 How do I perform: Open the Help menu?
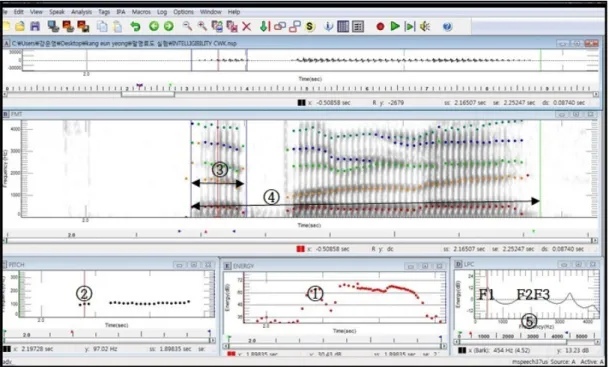coord(234,12)
